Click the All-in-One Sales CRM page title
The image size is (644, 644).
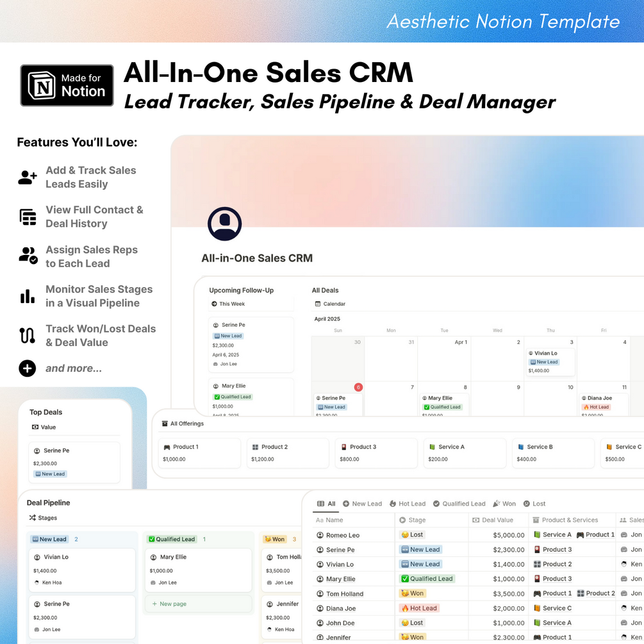coord(257,258)
